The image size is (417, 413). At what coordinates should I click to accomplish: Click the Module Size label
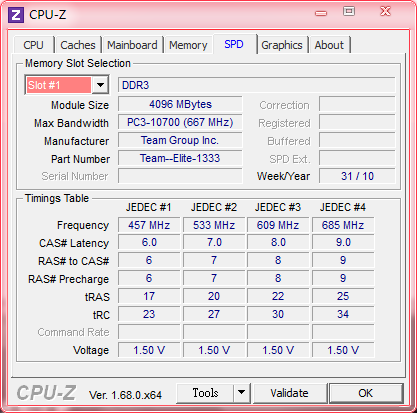80,105
